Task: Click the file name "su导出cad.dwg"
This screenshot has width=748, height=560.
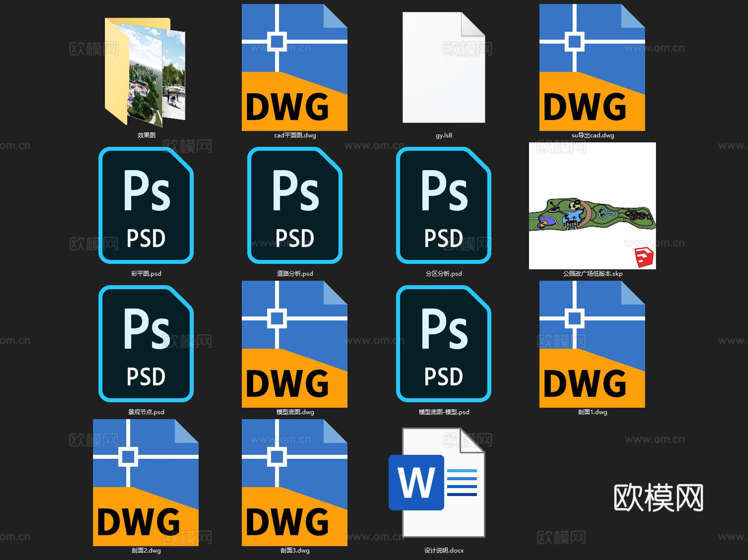Action: pos(593,135)
